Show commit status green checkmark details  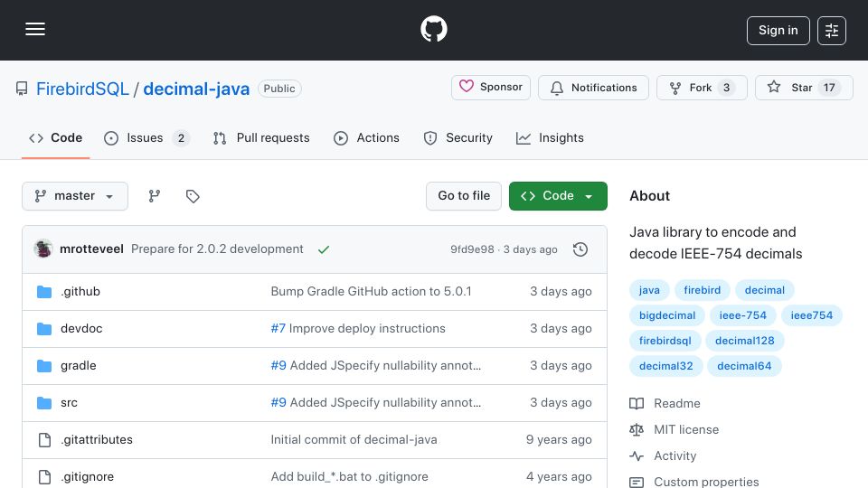(x=324, y=249)
